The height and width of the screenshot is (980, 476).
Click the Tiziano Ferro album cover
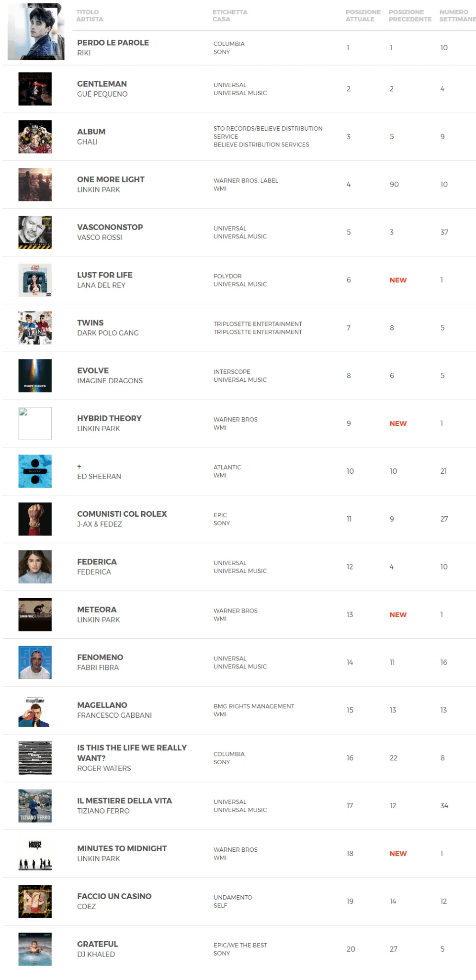(x=35, y=806)
